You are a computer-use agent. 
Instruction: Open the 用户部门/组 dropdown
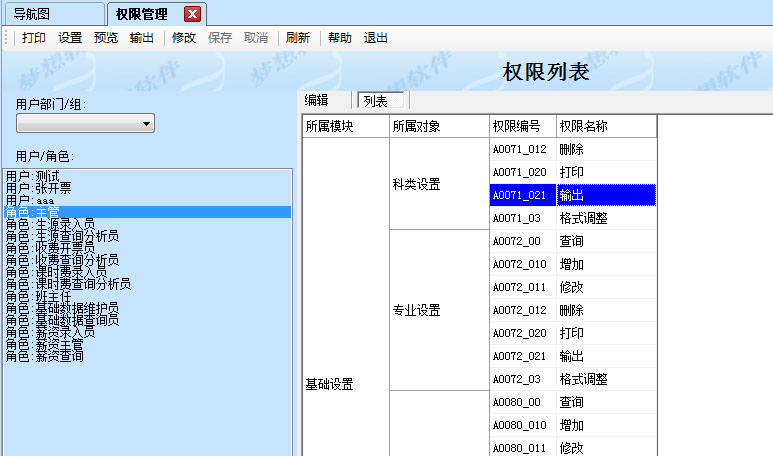click(x=86, y=123)
